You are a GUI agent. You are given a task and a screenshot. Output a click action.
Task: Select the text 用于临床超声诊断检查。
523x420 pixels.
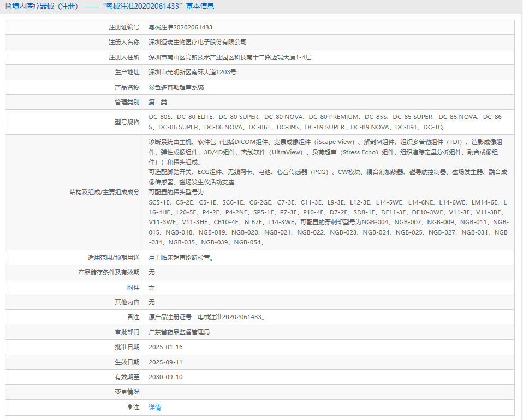pyautogui.click(x=181, y=257)
